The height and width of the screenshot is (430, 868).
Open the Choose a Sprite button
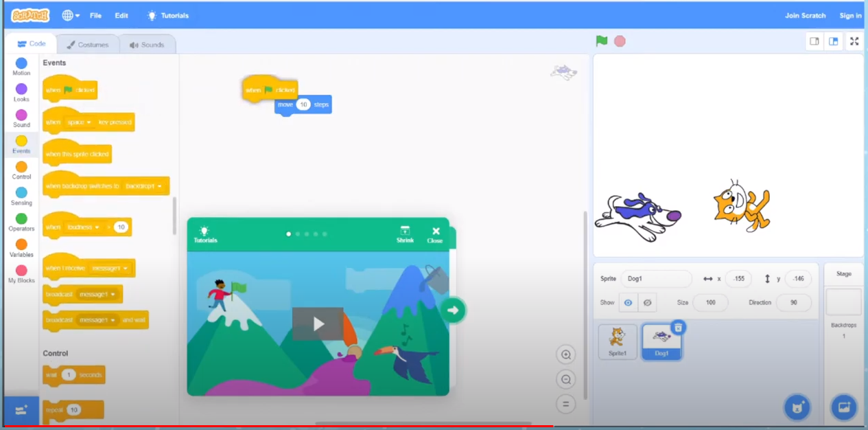click(797, 407)
